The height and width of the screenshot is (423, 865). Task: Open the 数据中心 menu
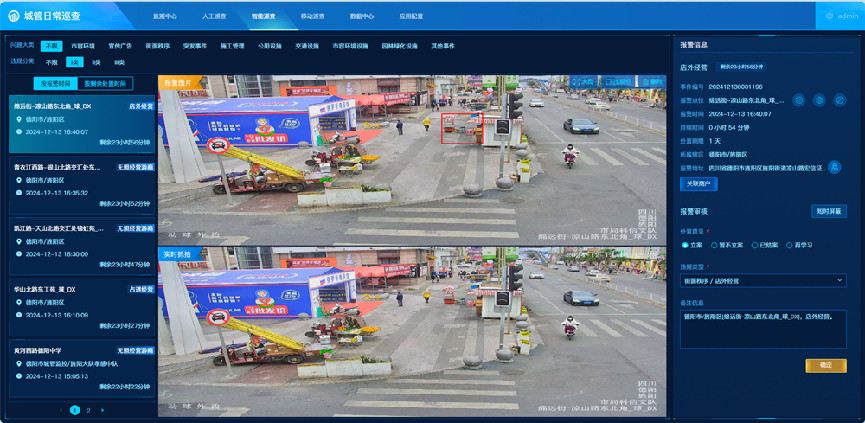[x=363, y=17]
